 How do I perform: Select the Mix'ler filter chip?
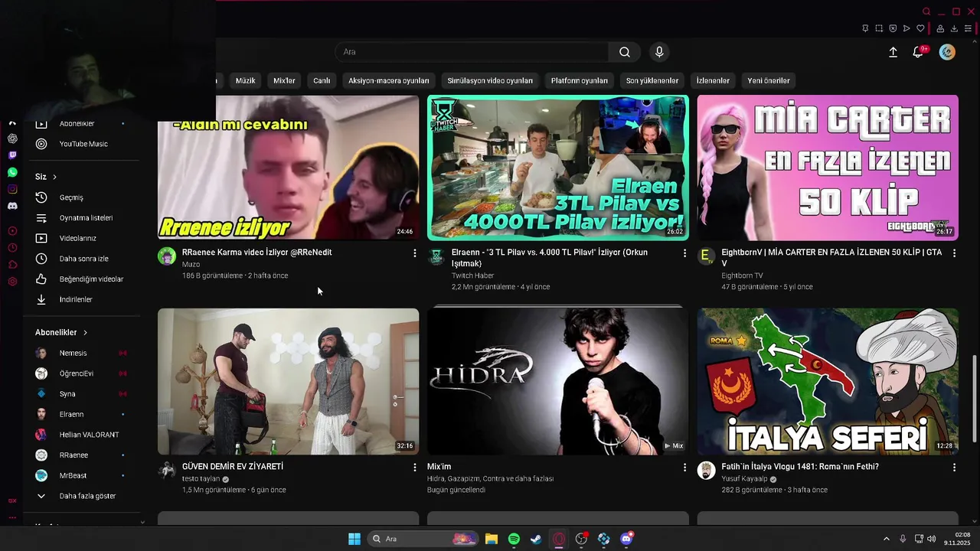tap(284, 80)
